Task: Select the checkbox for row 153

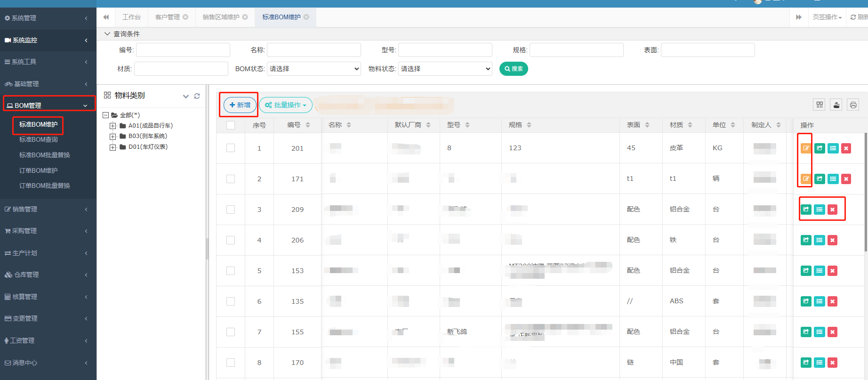Action: pyautogui.click(x=231, y=271)
